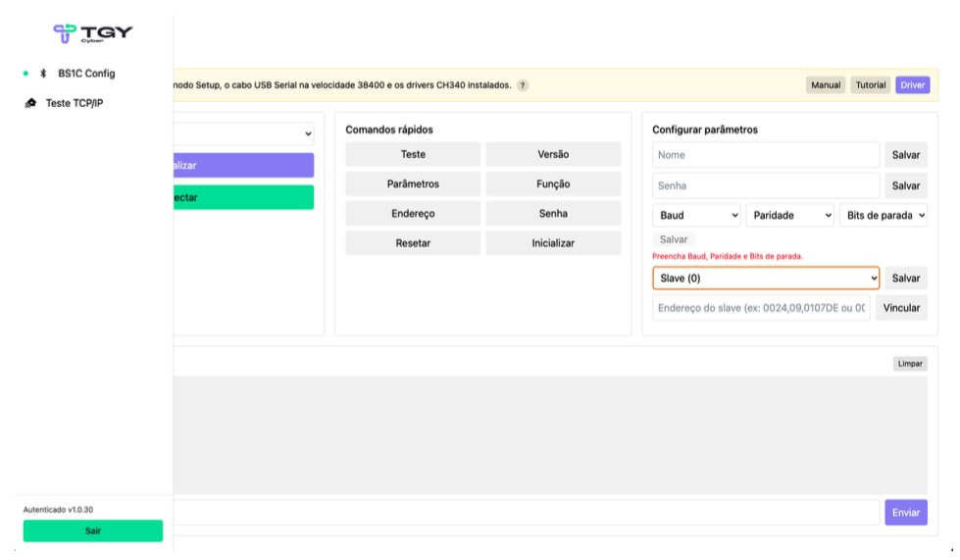
Task: Click the question mark help icon
Action: pos(523,85)
